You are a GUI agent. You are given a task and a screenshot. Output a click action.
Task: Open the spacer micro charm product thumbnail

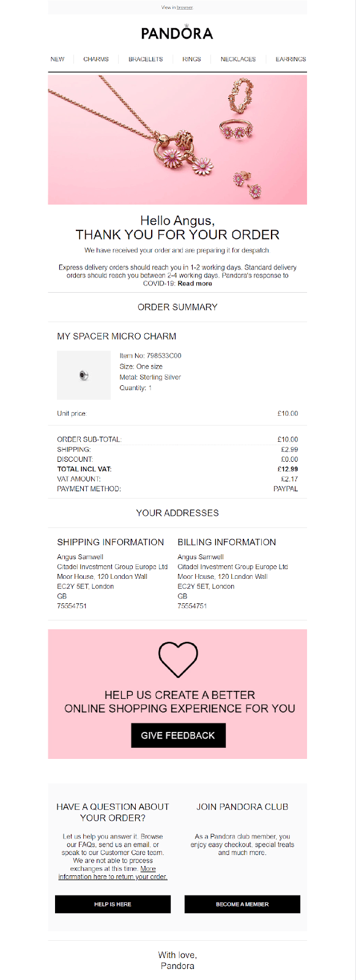[x=84, y=375]
